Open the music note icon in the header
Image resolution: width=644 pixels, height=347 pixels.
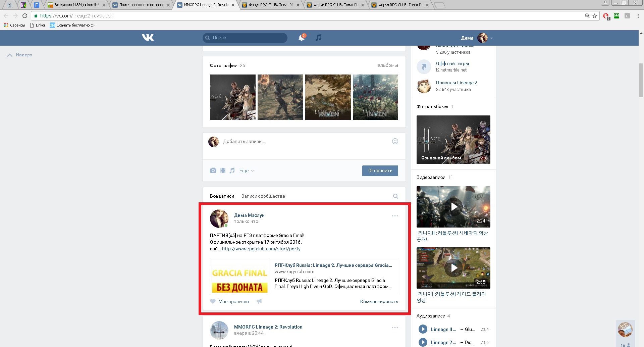[x=318, y=38]
